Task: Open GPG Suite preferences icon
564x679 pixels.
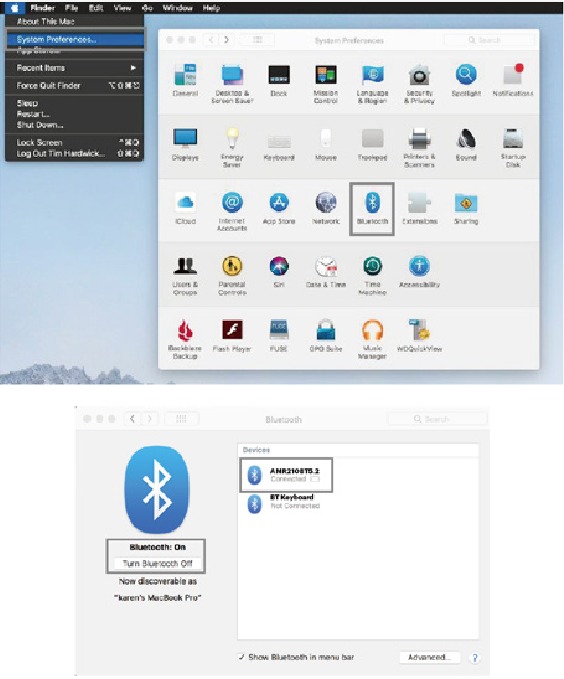Action: click(326, 336)
